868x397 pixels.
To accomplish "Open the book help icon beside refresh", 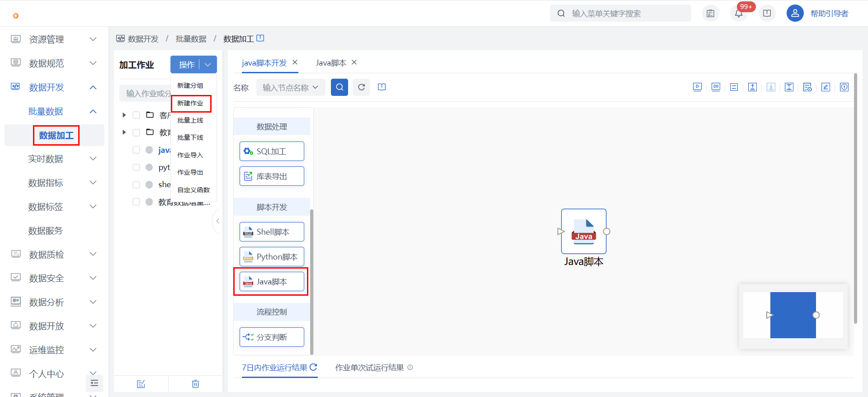I will [382, 87].
